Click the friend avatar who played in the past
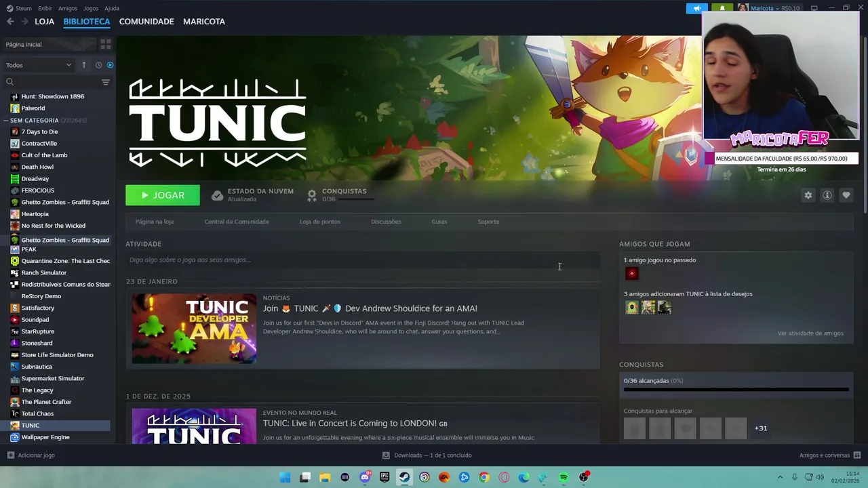This screenshot has height=488, width=868. (632, 274)
